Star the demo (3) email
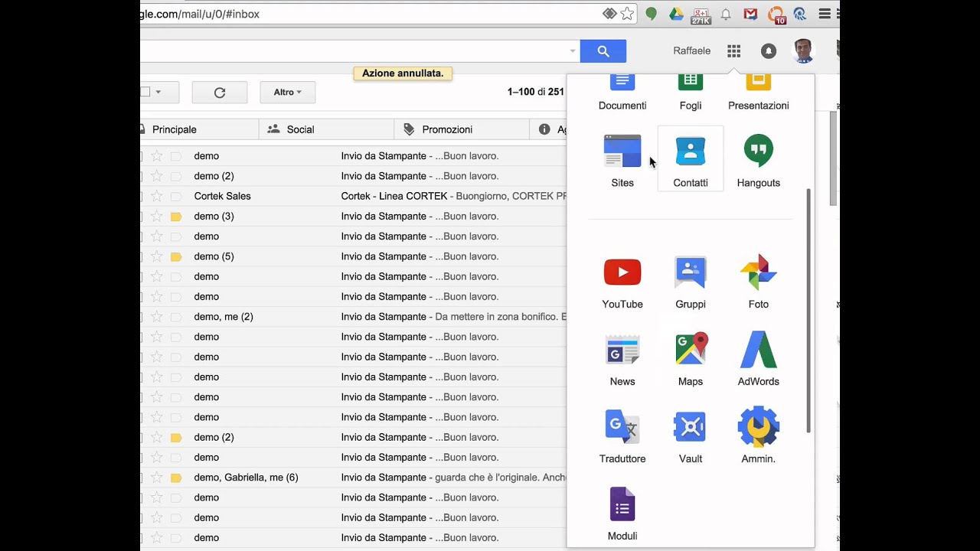The width and height of the screenshot is (980, 551). pos(157,216)
